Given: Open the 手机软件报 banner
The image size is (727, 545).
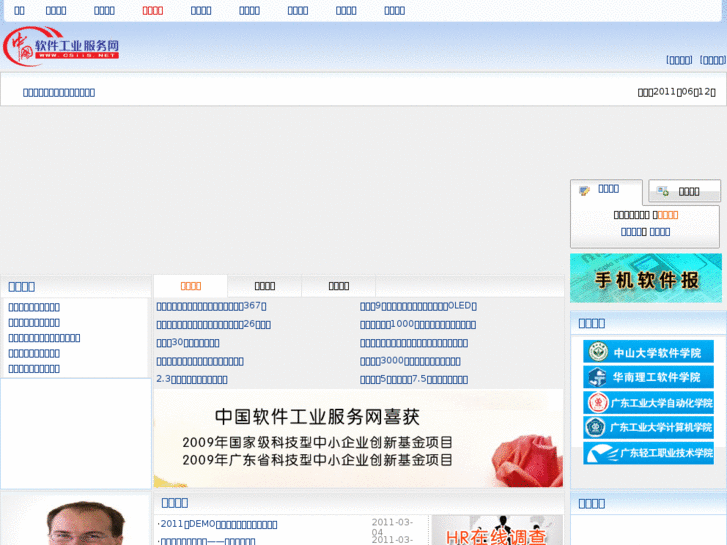Looking at the screenshot, I should [645, 278].
